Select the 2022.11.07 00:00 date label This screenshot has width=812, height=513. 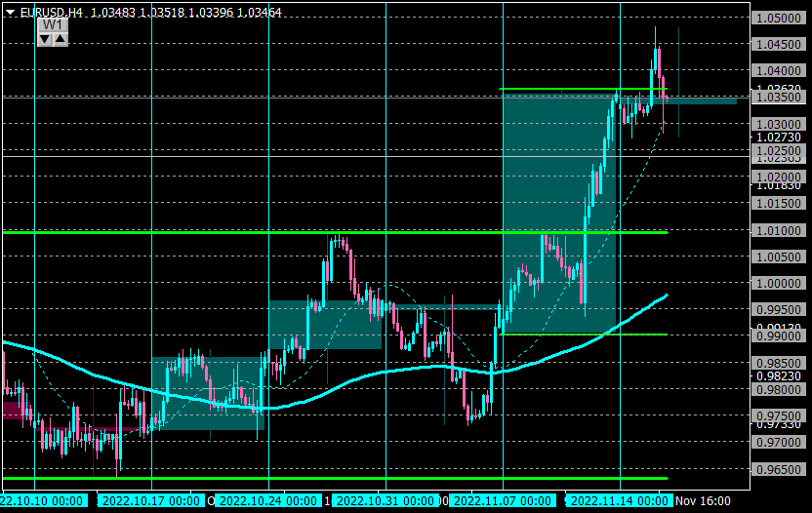tap(503, 501)
